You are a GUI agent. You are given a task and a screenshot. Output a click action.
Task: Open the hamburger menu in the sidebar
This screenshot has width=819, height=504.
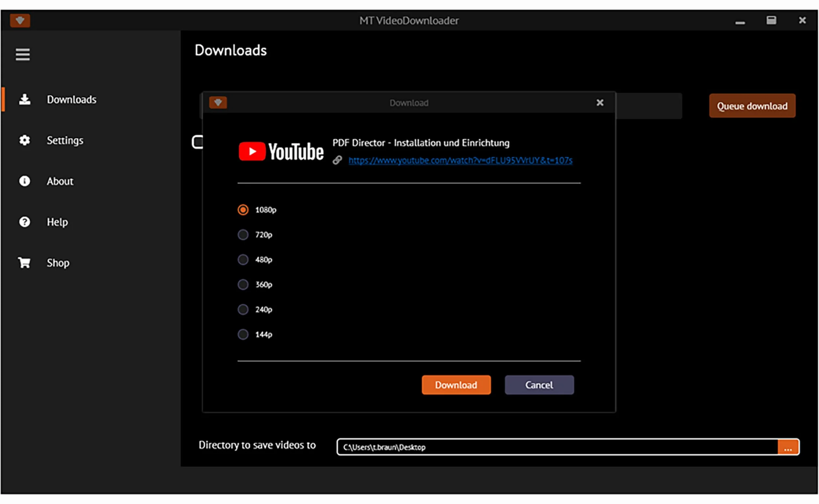coord(23,54)
